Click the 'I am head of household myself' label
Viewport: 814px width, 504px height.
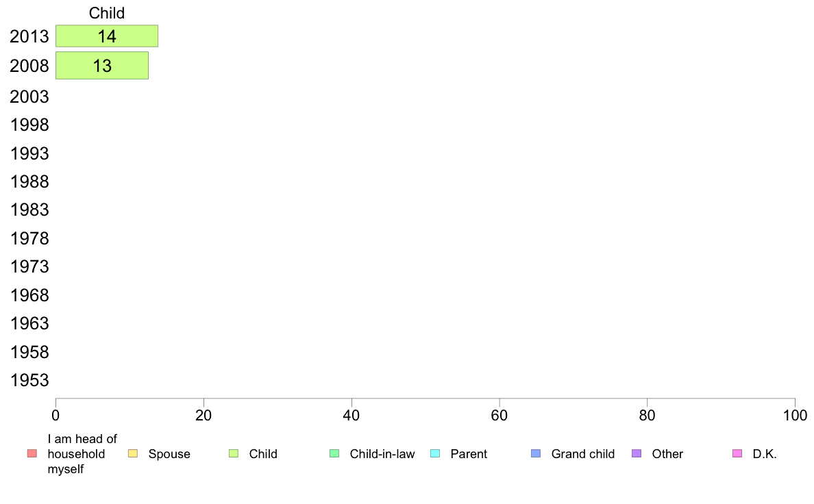(x=82, y=454)
